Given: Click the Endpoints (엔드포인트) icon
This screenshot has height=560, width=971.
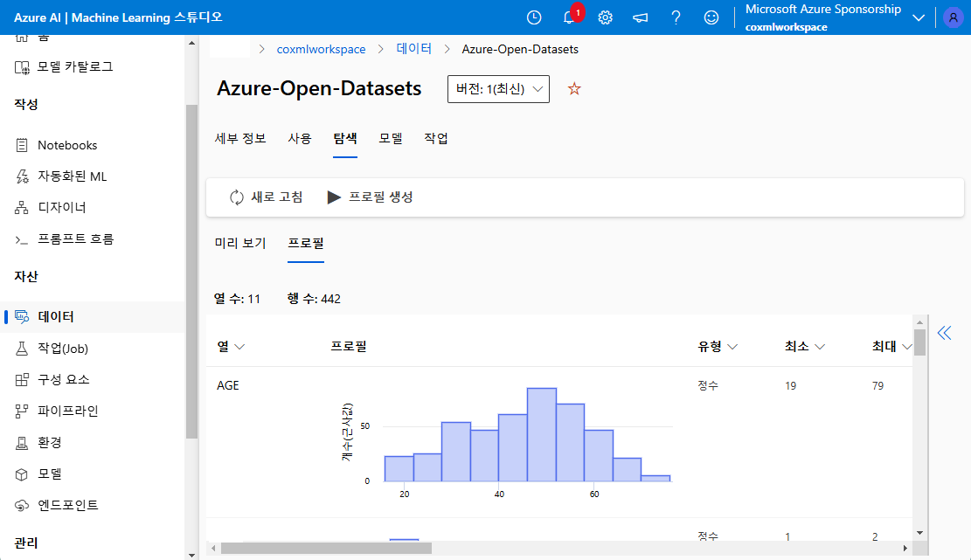Looking at the screenshot, I should 22,506.
